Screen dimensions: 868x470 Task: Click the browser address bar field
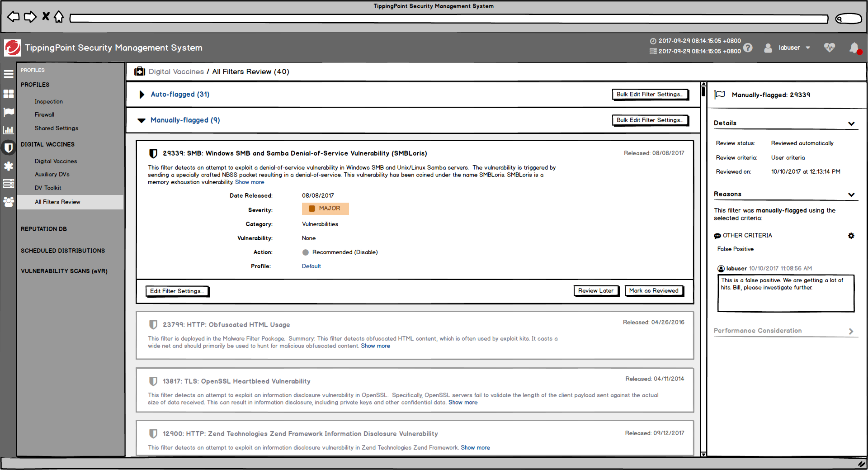click(x=448, y=19)
